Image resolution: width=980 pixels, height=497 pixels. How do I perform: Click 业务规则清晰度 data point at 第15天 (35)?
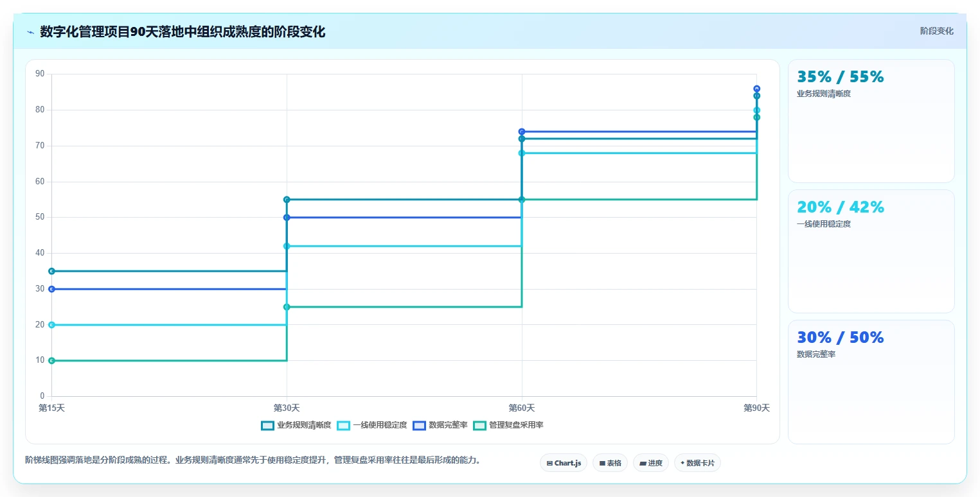(x=51, y=271)
